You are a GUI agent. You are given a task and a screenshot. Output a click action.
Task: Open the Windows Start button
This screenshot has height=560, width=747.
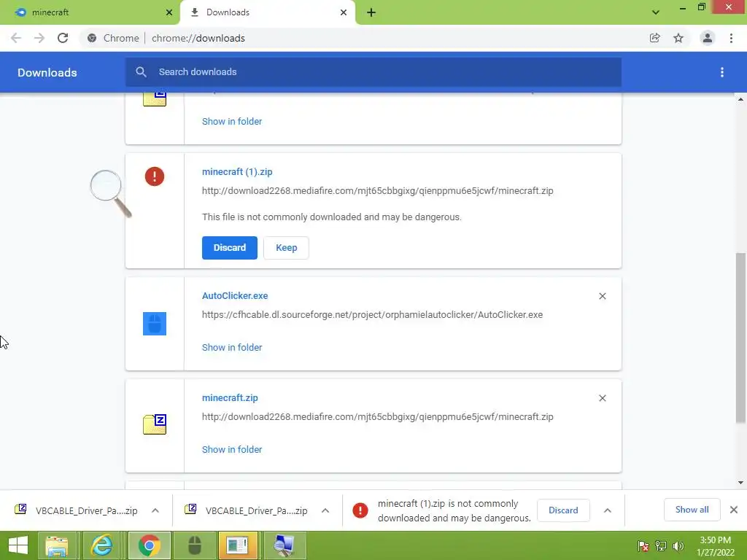18,545
